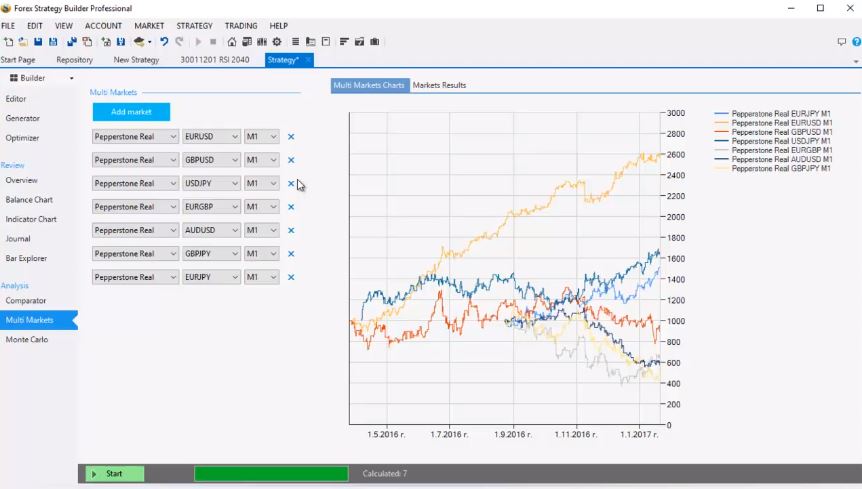Expand the Builder sidebar dropdown
This screenshot has width=862, height=489.
(x=71, y=79)
